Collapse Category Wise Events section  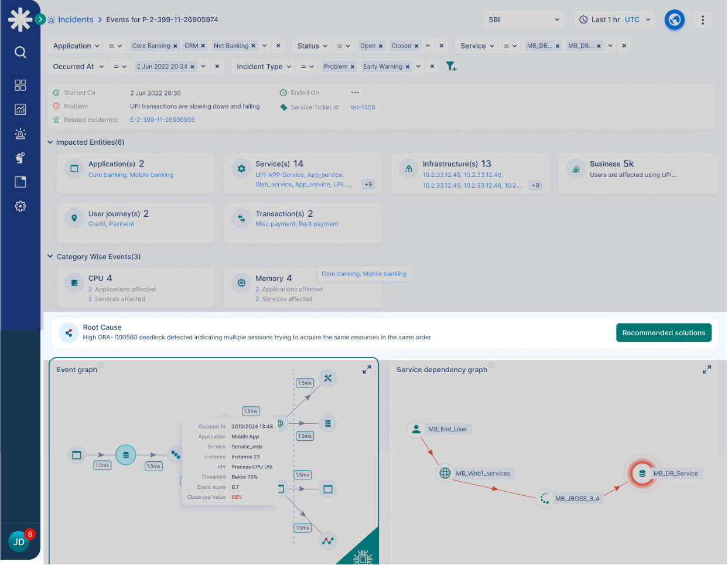(x=50, y=257)
